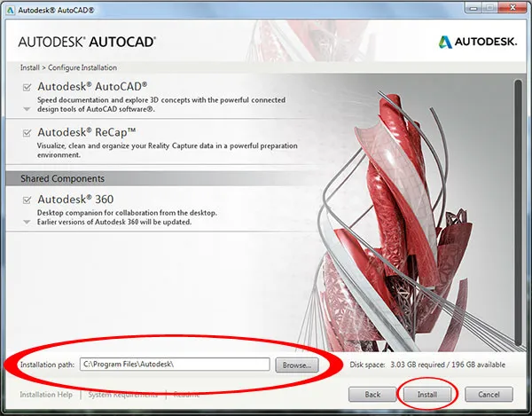Click the Autodesk logo at top right
Image resolution: width=532 pixels, height=416 pixels.
click(x=478, y=42)
